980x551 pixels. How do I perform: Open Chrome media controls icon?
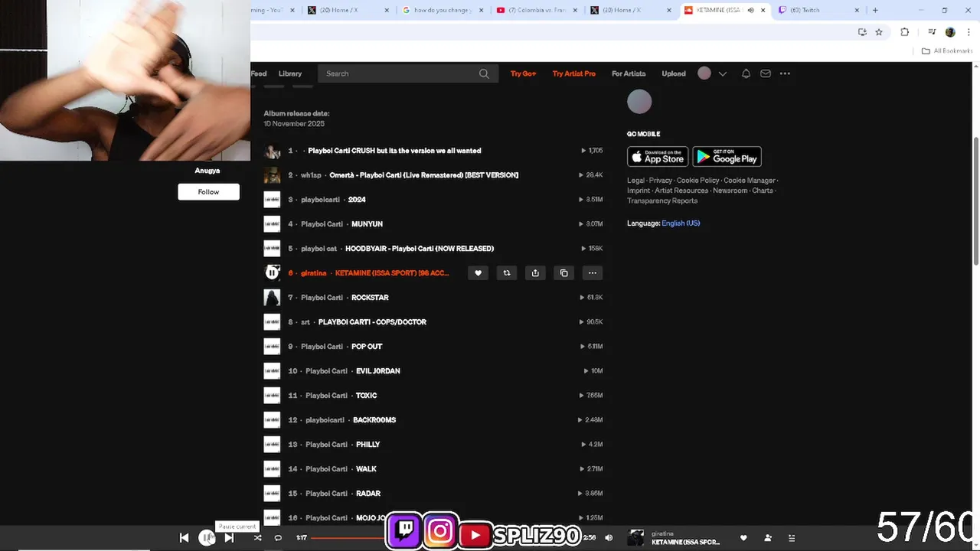click(x=932, y=32)
